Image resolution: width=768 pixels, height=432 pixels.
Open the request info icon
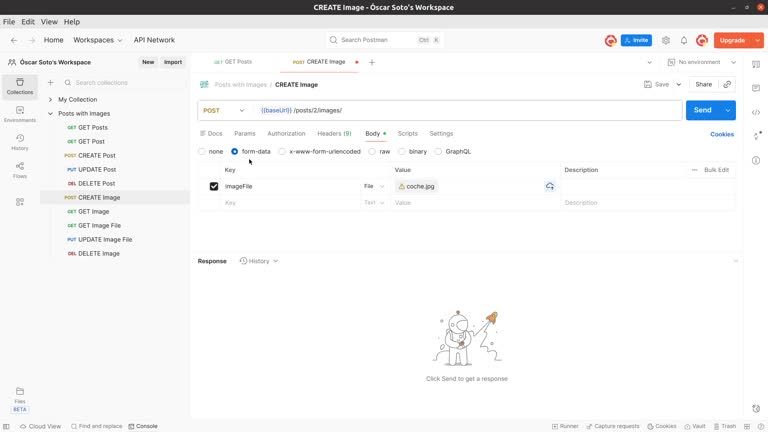(756, 160)
